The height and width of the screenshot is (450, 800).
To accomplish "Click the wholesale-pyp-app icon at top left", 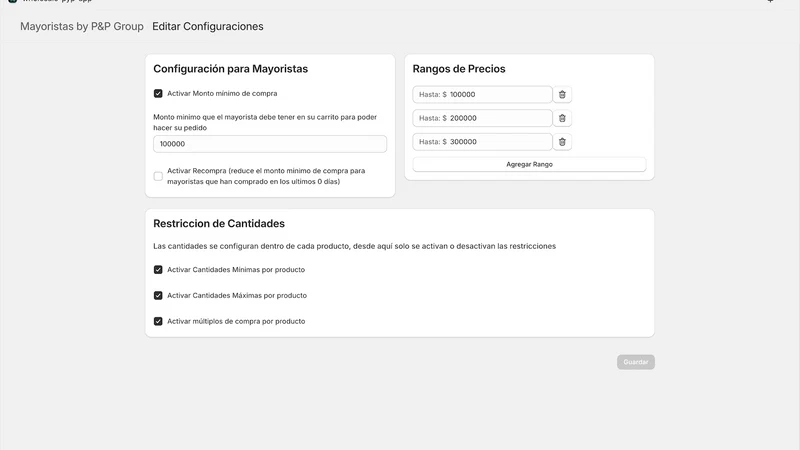I will 12,2.
